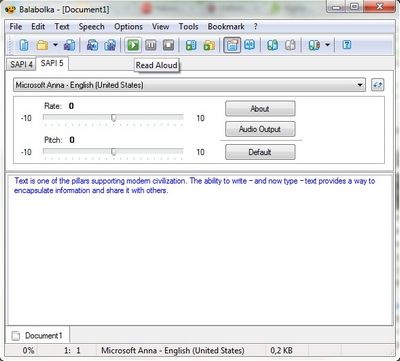The height and width of the screenshot is (361, 400).
Task: Open the Edit menu
Action: pyautogui.click(x=38, y=27)
